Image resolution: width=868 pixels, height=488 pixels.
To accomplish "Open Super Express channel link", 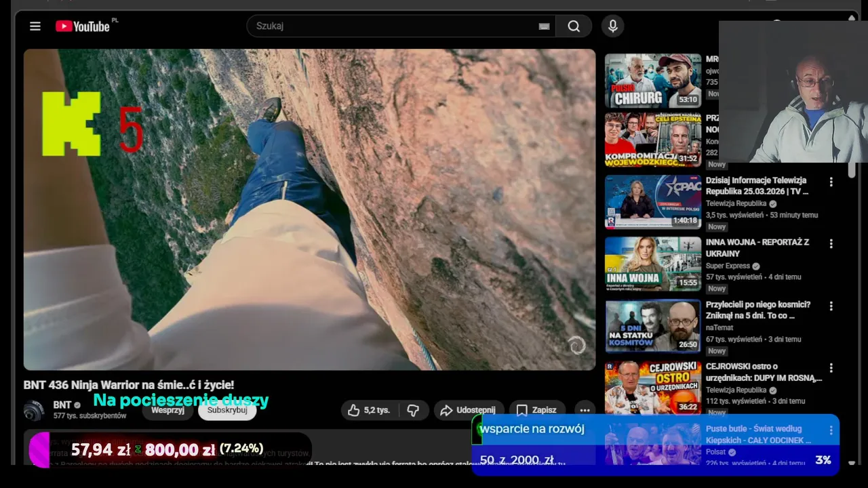I will 728,266.
